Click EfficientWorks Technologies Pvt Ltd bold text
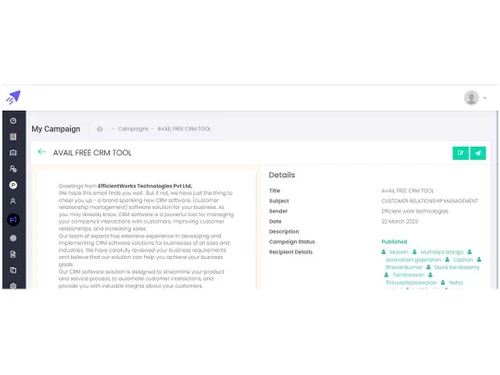Viewport: 500px width, 375px height. pyautogui.click(x=145, y=186)
